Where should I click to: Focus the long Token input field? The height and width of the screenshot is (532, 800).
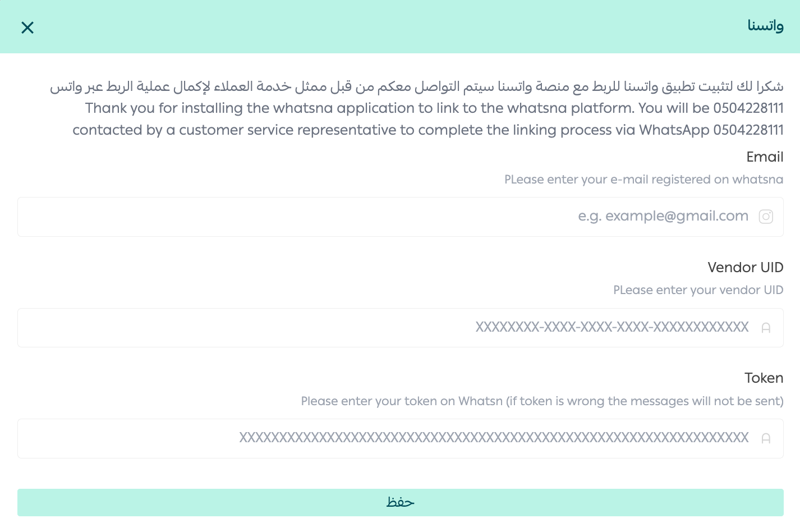(401, 438)
